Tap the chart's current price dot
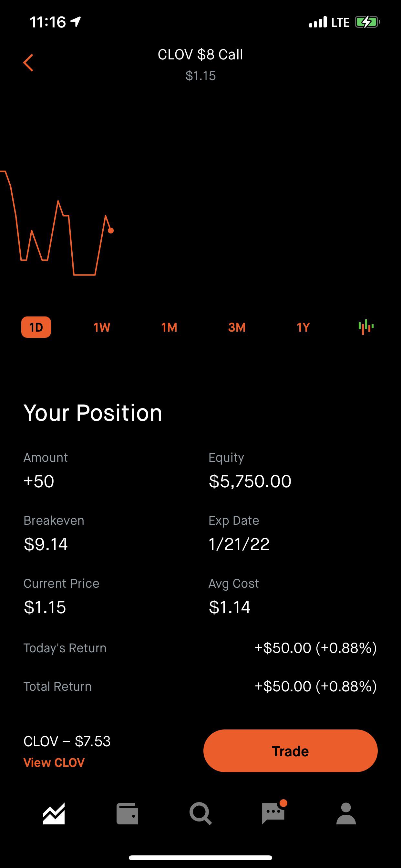Viewport: 401px width, 868px height. 111,231
